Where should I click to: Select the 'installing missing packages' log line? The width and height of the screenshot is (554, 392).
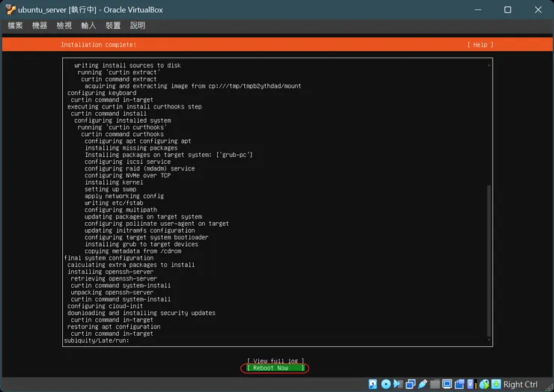tap(131, 148)
